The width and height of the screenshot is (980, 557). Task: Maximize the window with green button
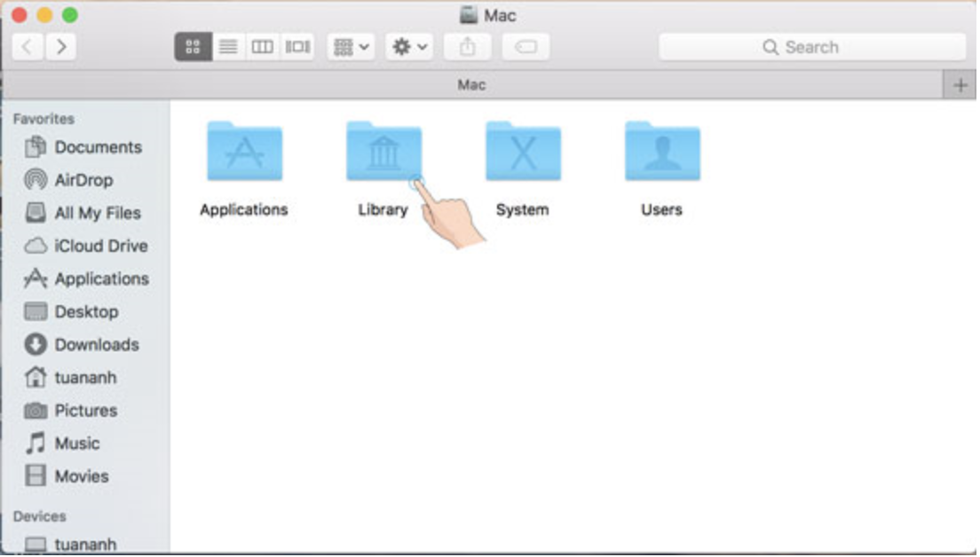pos(70,15)
